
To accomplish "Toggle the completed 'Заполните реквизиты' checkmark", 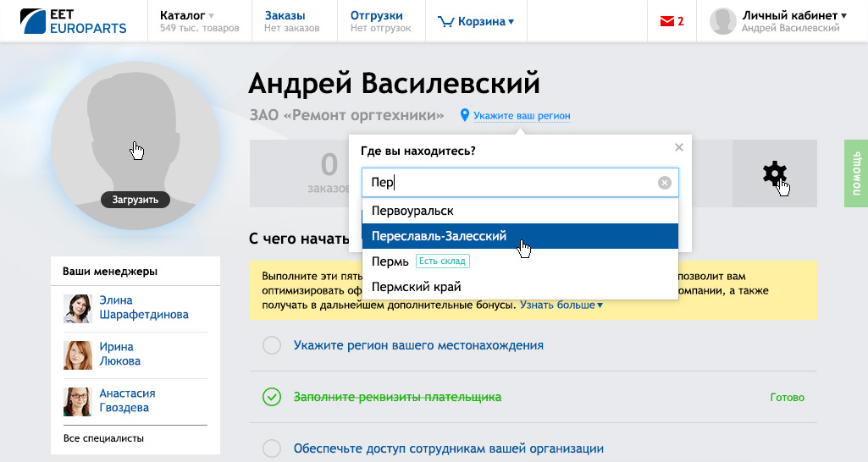I will [272, 397].
